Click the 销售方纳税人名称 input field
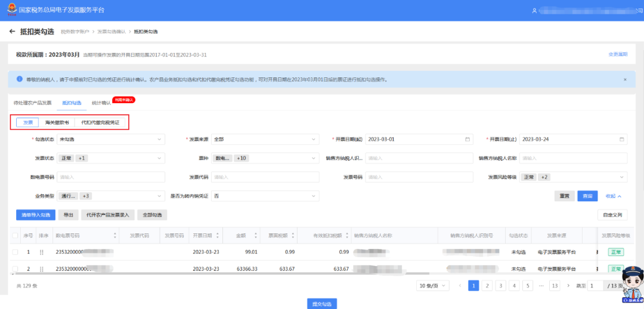 pyautogui.click(x=574, y=158)
